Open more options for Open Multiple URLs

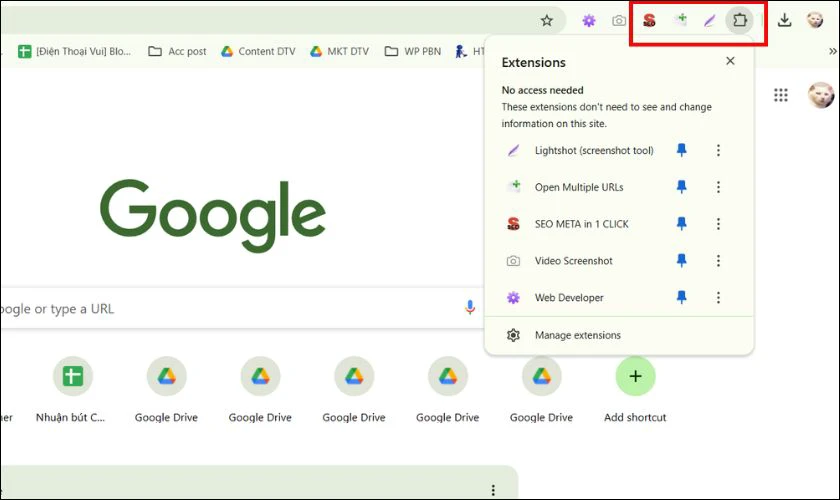click(718, 186)
